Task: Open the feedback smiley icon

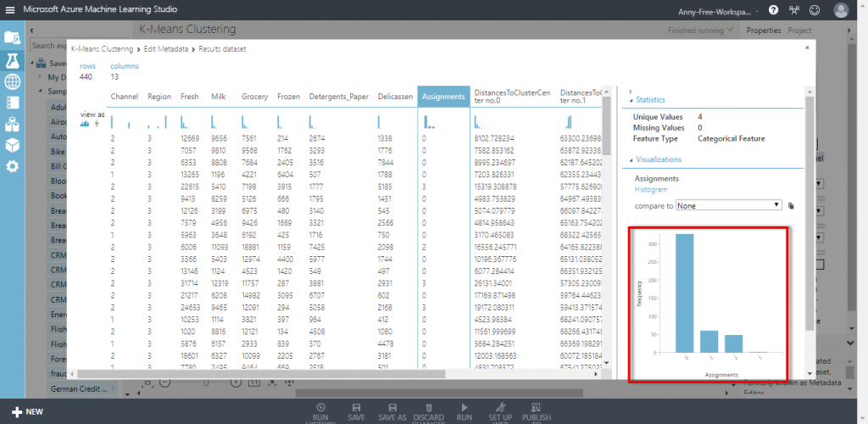Action: pos(815,10)
